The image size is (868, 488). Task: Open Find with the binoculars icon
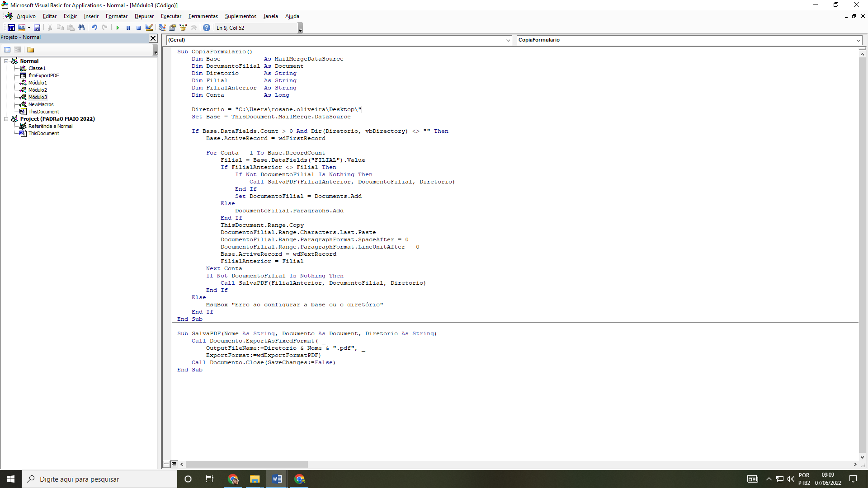[x=81, y=28]
